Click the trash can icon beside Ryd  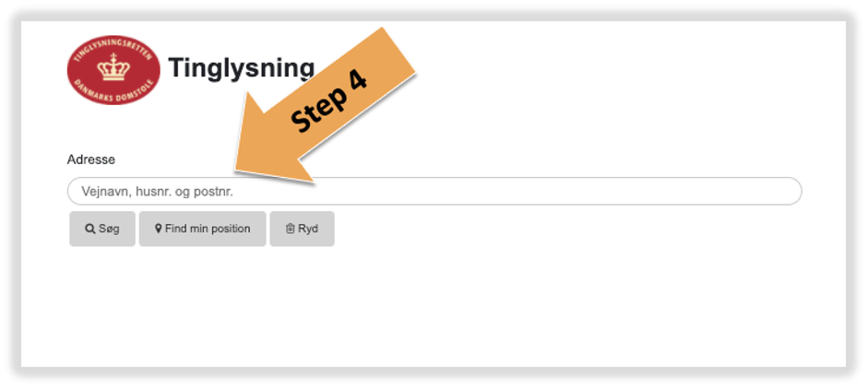coord(290,229)
